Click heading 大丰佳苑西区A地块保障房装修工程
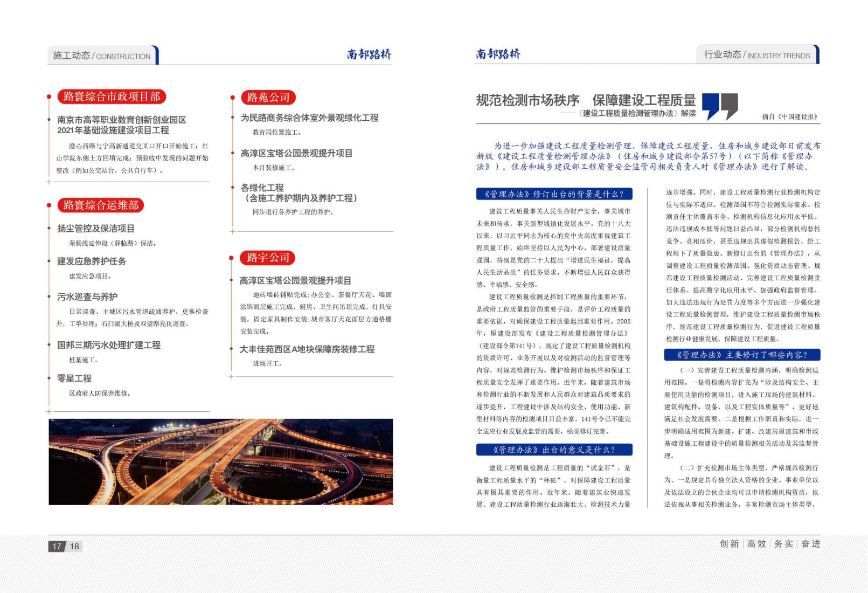Image resolution: width=868 pixels, height=593 pixels. (307, 349)
